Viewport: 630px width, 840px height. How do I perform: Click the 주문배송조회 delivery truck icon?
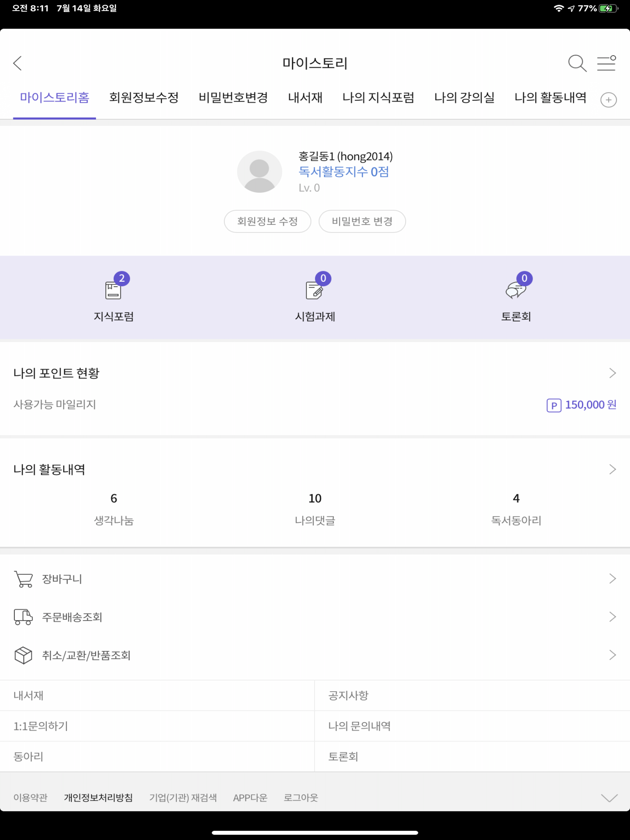tap(23, 617)
